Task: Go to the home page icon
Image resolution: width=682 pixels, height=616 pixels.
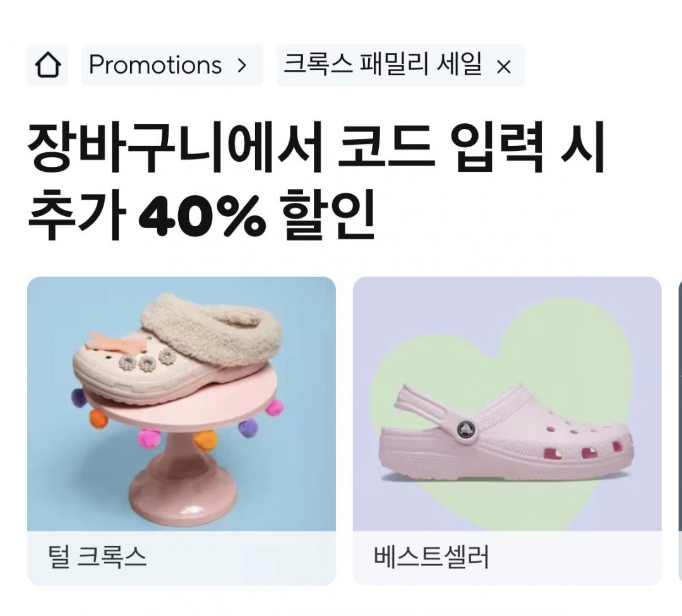Action: (x=47, y=65)
